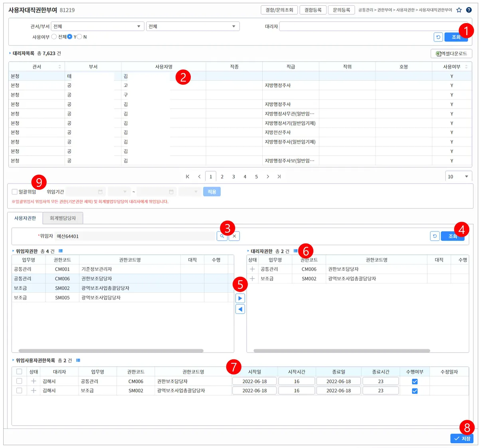Open list settings icon beside 위임자권한 title
Screen dimensions: 481x448
click(x=61, y=251)
